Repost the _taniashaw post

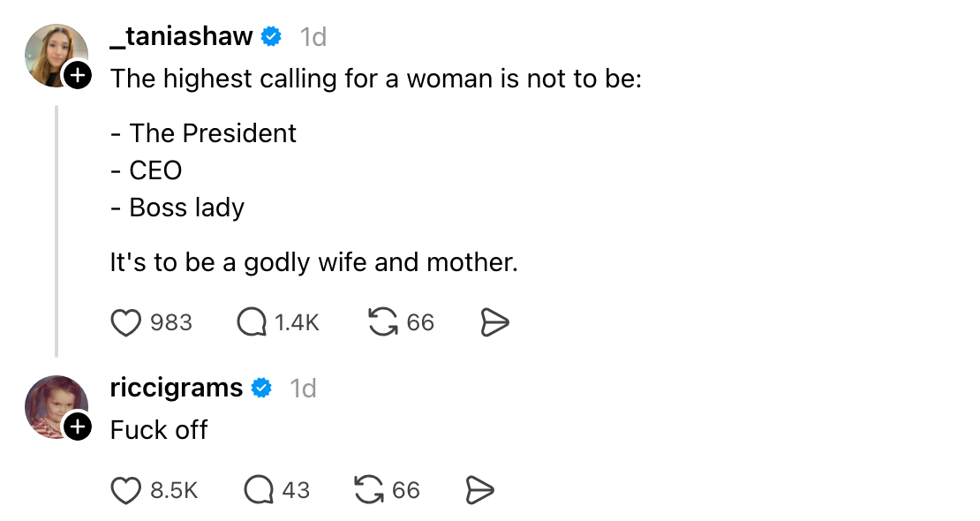(x=382, y=323)
